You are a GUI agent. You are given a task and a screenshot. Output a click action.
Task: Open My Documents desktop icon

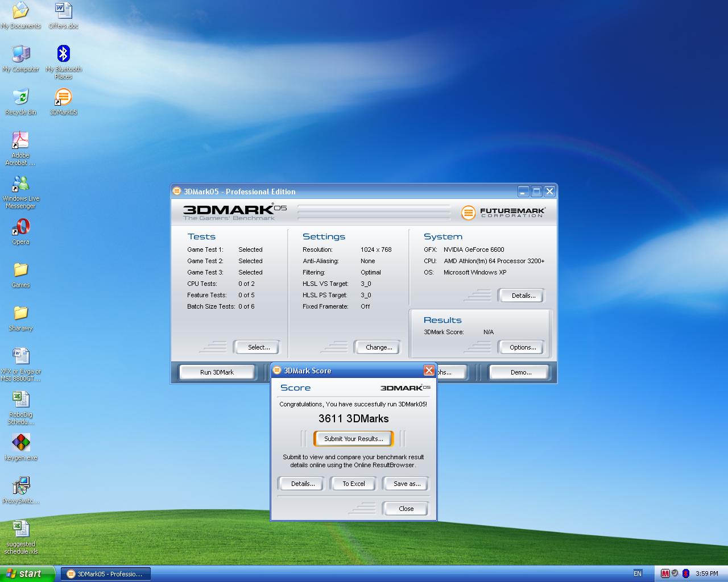20,15
